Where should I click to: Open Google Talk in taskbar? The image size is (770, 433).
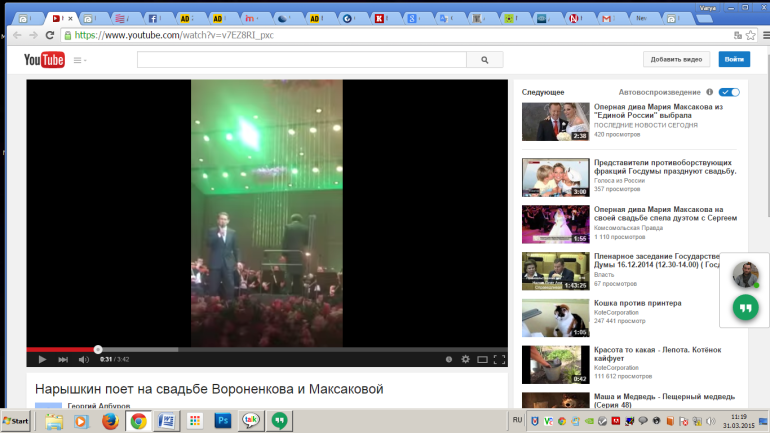pos(251,421)
